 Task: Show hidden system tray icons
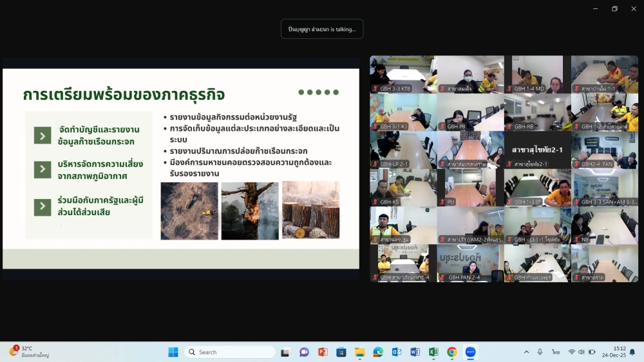click(x=527, y=352)
